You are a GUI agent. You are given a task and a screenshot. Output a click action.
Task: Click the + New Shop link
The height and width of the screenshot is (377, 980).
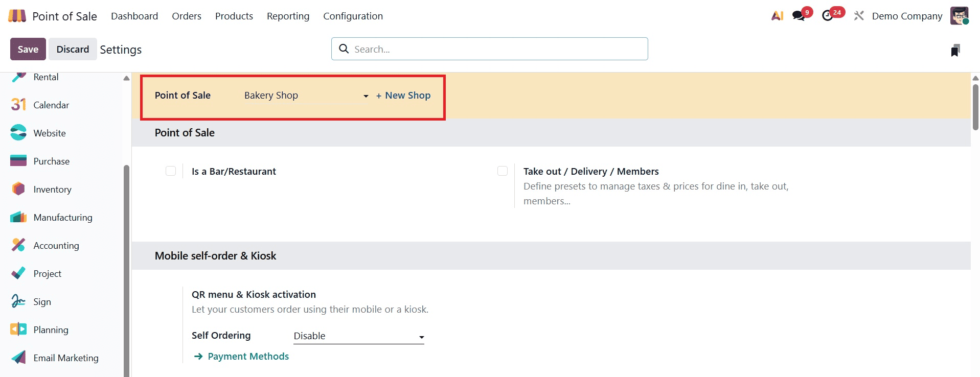[403, 96]
